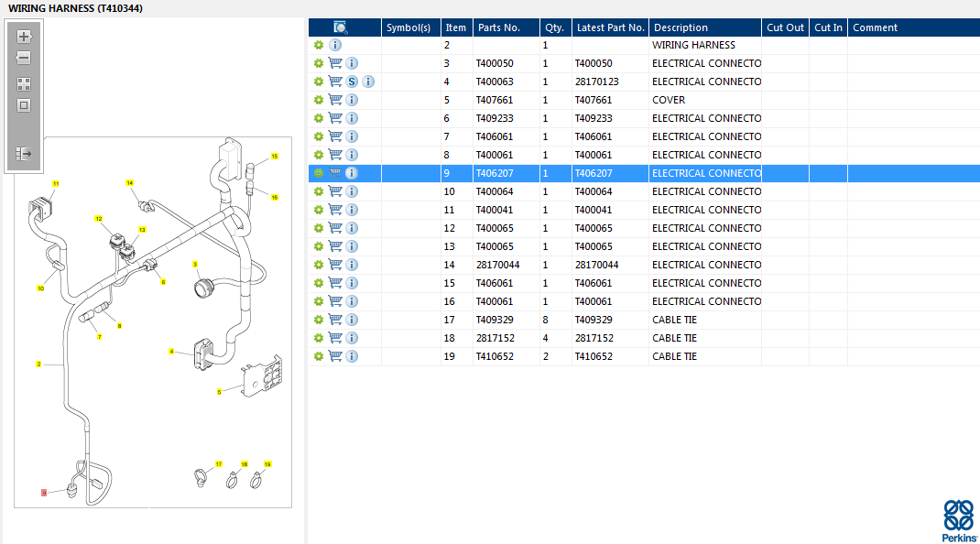Viewport: 980px width, 544px height.
Task: Open info for item 2 WIRING HARNESS
Action: click(x=335, y=45)
